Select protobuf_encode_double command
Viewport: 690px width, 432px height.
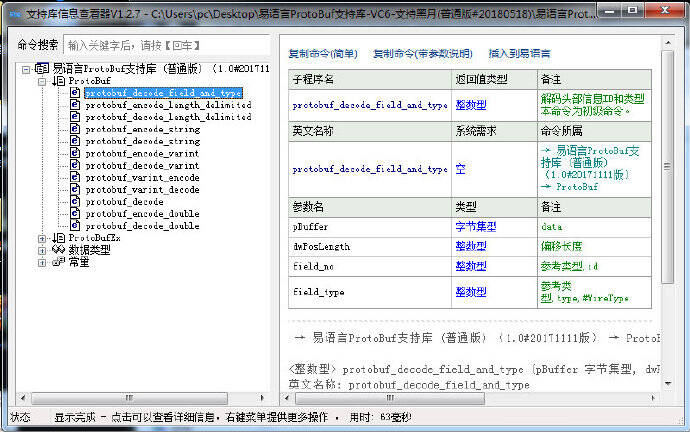[142, 214]
